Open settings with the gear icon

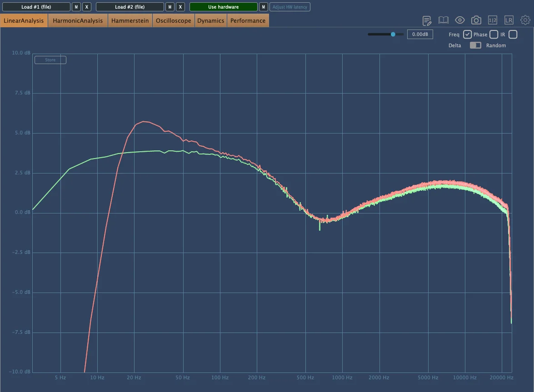[x=525, y=20]
